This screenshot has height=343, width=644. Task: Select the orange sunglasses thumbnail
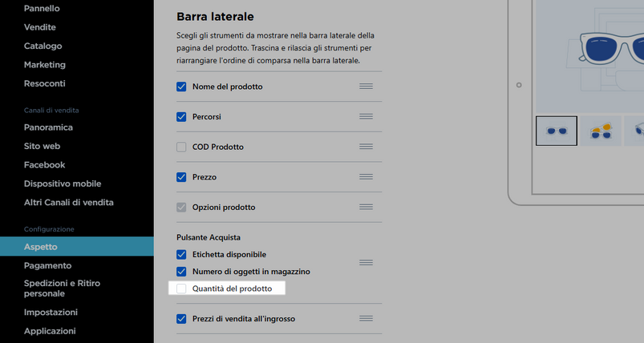(x=601, y=131)
